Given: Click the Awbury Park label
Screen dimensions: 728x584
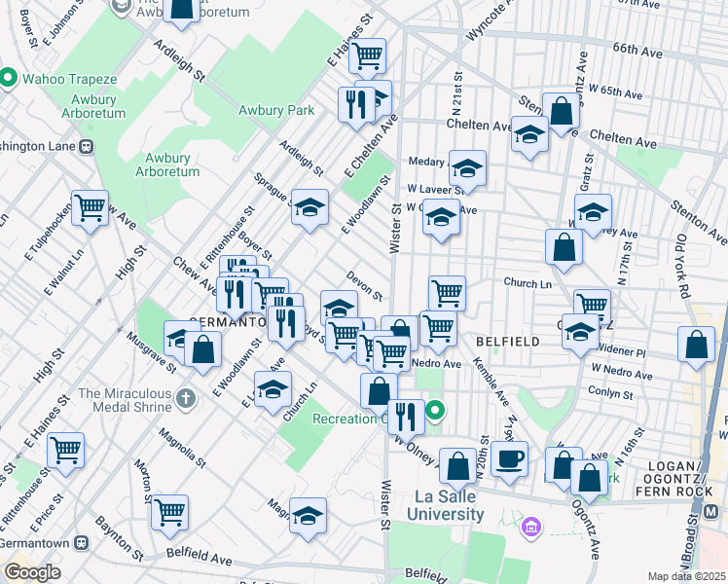Looking at the screenshot, I should 276,111.
